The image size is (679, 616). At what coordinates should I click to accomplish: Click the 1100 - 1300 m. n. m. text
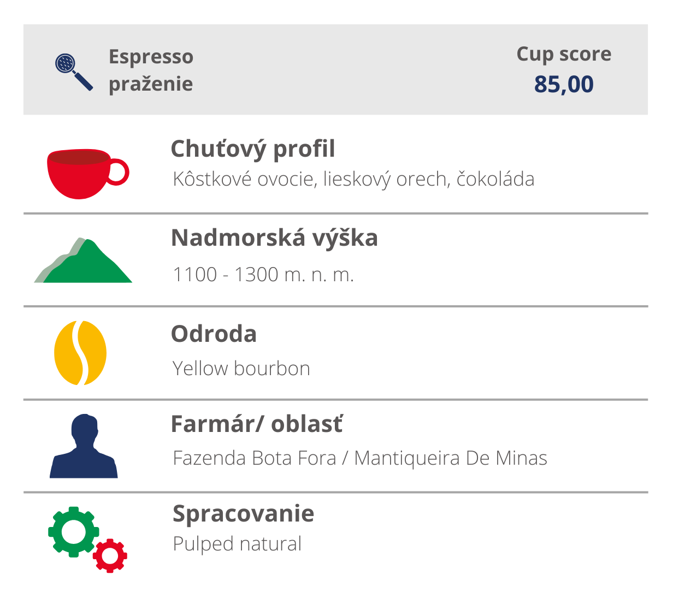[263, 274]
